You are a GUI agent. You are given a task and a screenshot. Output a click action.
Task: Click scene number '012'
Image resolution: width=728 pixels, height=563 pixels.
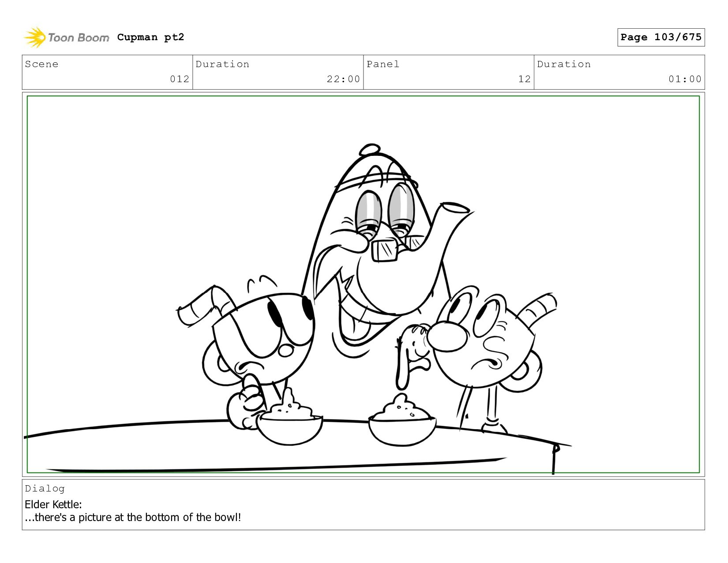(x=180, y=79)
